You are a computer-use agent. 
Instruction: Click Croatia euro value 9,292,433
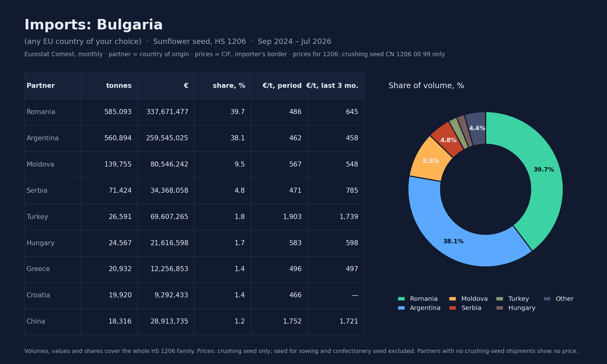171,295
